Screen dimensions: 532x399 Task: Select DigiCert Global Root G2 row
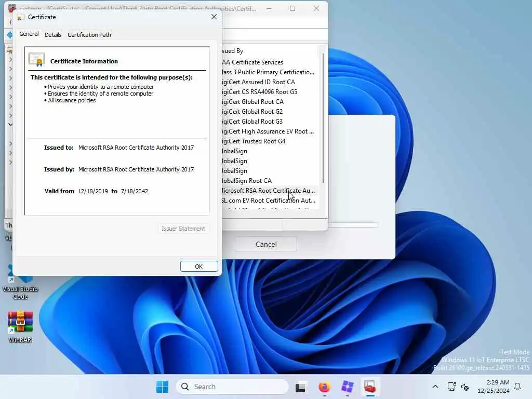(x=270, y=111)
